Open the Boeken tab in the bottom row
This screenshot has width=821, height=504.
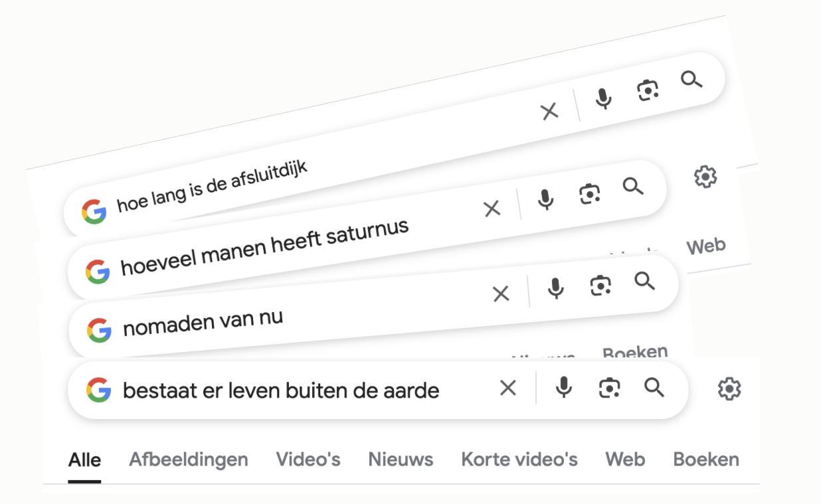point(706,460)
